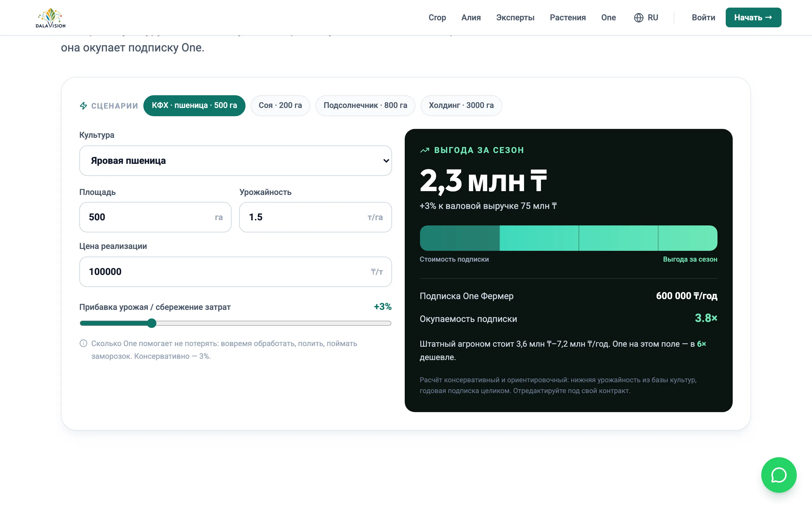Select the Соя · 200 га scenario
812x508 pixels.
280,105
